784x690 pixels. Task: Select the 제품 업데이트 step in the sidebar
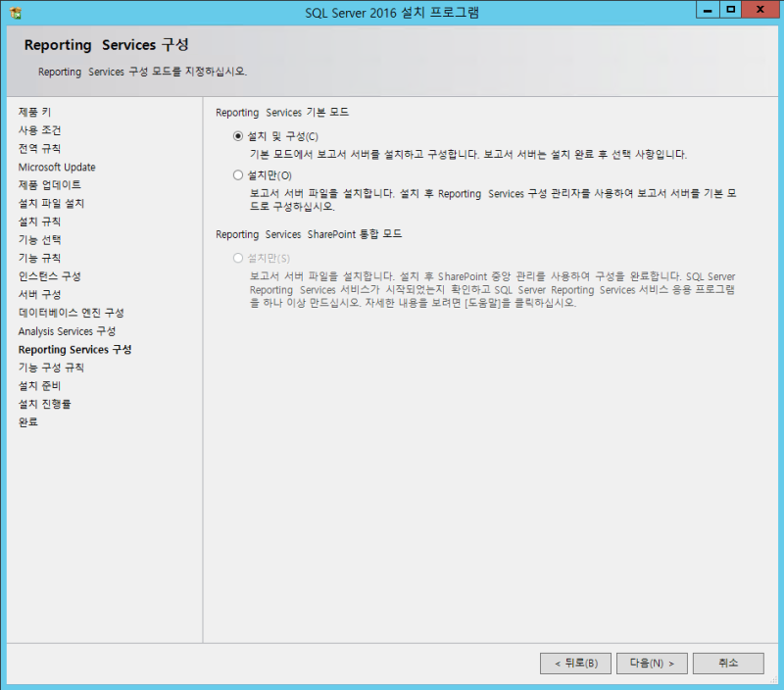click(50, 185)
